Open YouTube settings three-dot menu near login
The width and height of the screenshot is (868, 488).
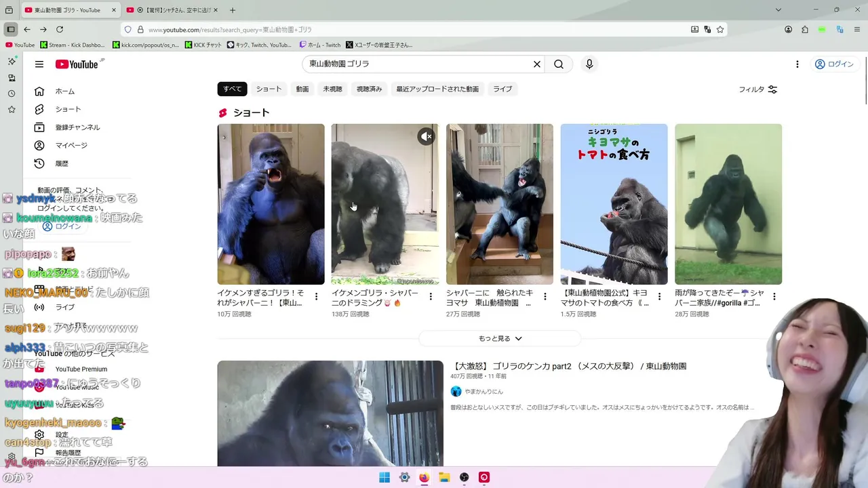[x=797, y=64]
